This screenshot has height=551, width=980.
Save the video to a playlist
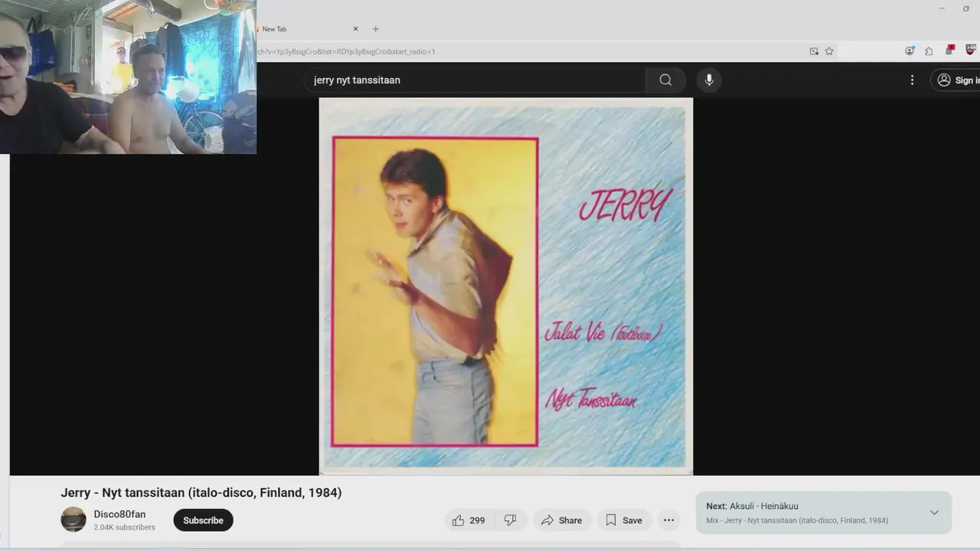pos(624,520)
